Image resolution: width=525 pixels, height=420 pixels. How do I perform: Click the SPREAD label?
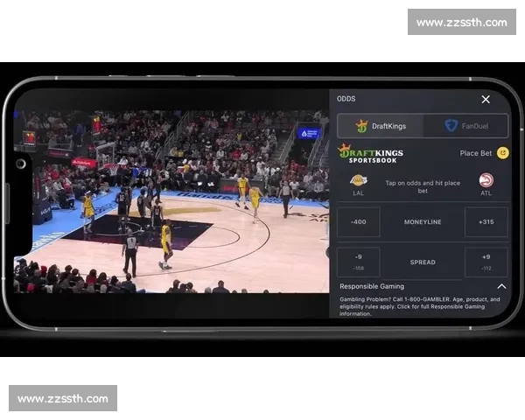pos(423,262)
